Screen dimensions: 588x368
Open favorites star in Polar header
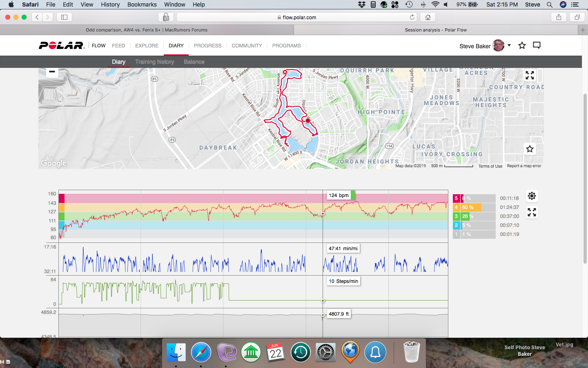(522, 45)
